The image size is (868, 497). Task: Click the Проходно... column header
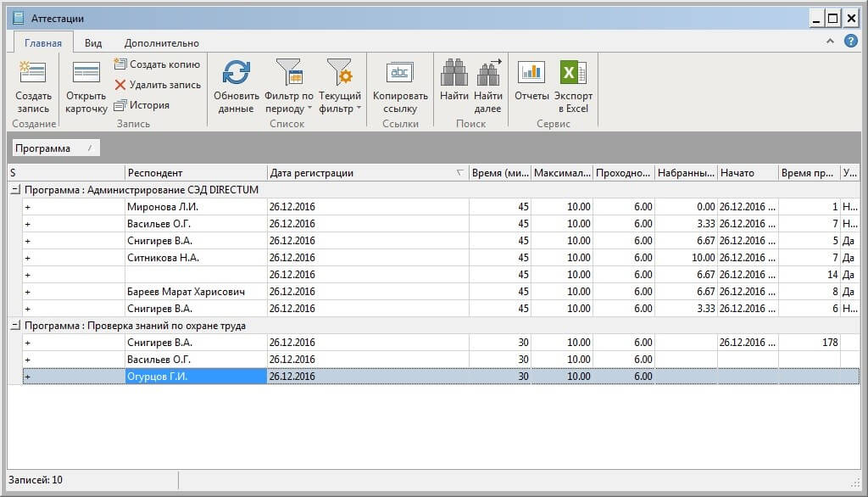click(x=624, y=173)
